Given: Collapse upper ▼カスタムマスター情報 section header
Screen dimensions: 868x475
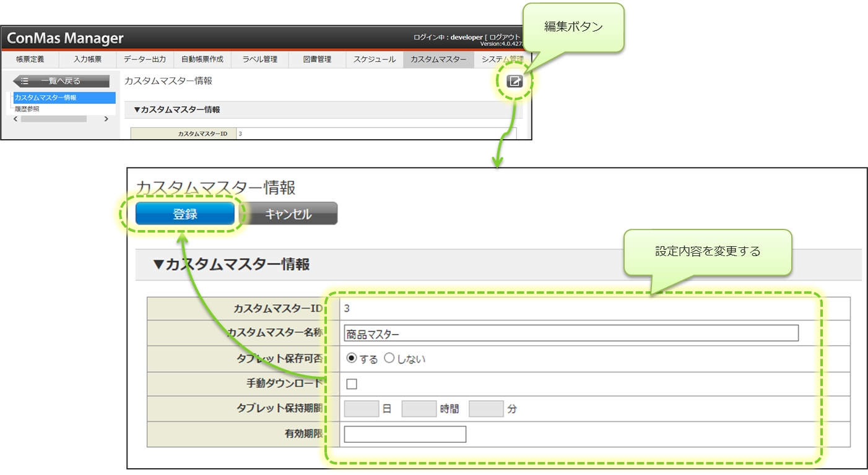Looking at the screenshot, I should 176,109.
